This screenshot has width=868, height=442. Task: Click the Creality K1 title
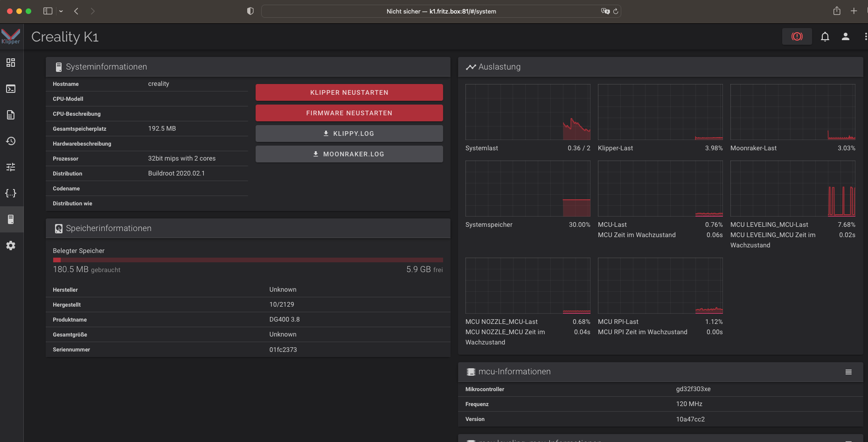65,37
